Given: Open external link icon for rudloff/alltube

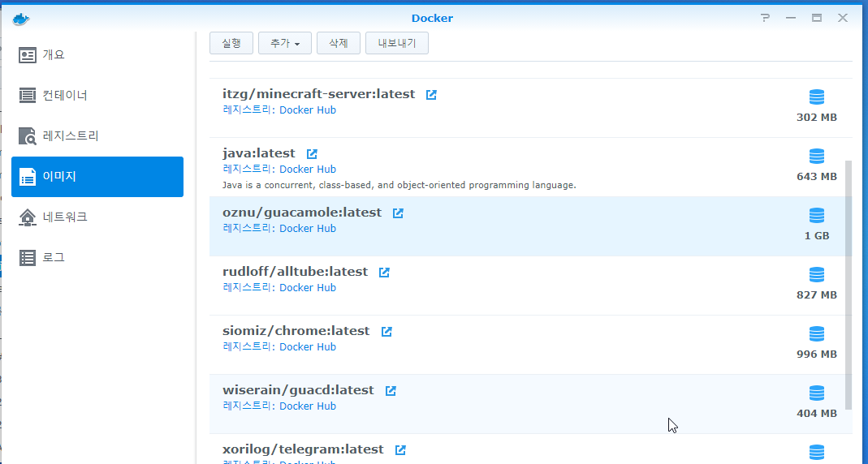Looking at the screenshot, I should (x=384, y=272).
